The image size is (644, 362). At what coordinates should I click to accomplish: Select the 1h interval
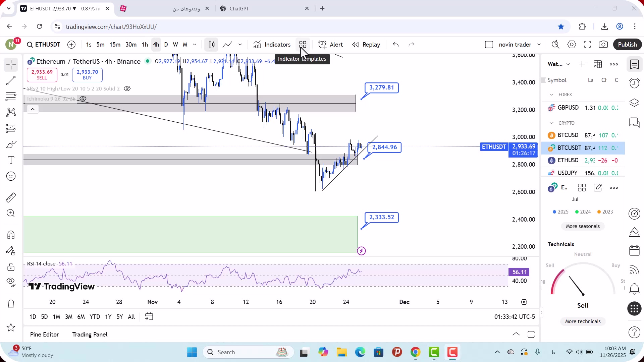tap(145, 45)
